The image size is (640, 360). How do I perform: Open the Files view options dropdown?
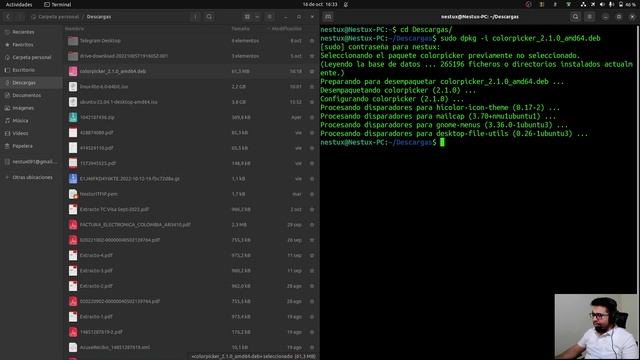[257, 17]
